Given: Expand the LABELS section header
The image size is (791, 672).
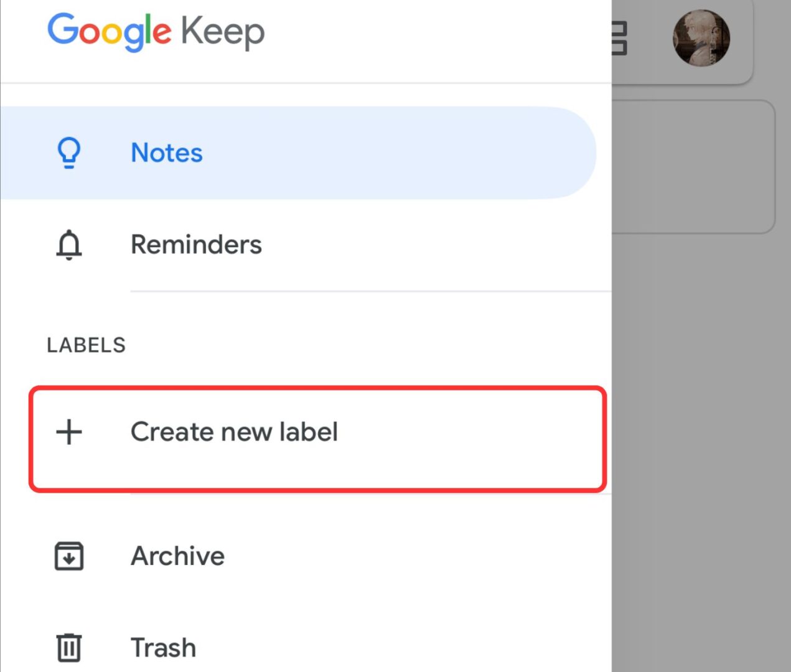Looking at the screenshot, I should click(87, 345).
